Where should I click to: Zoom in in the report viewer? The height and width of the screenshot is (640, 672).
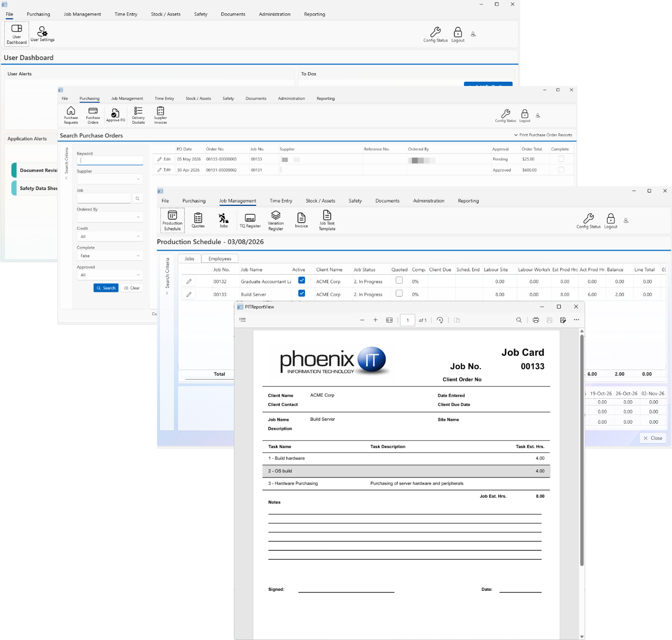(376, 320)
